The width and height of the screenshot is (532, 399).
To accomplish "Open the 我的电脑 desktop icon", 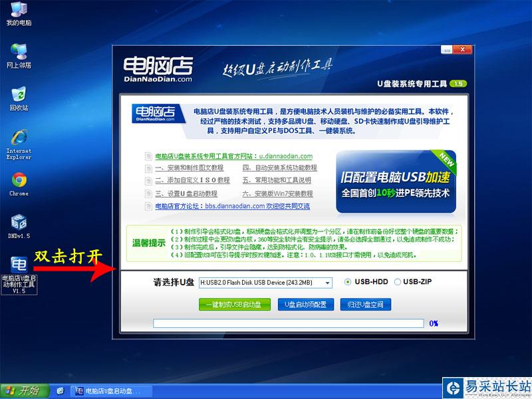I will 19,13.
